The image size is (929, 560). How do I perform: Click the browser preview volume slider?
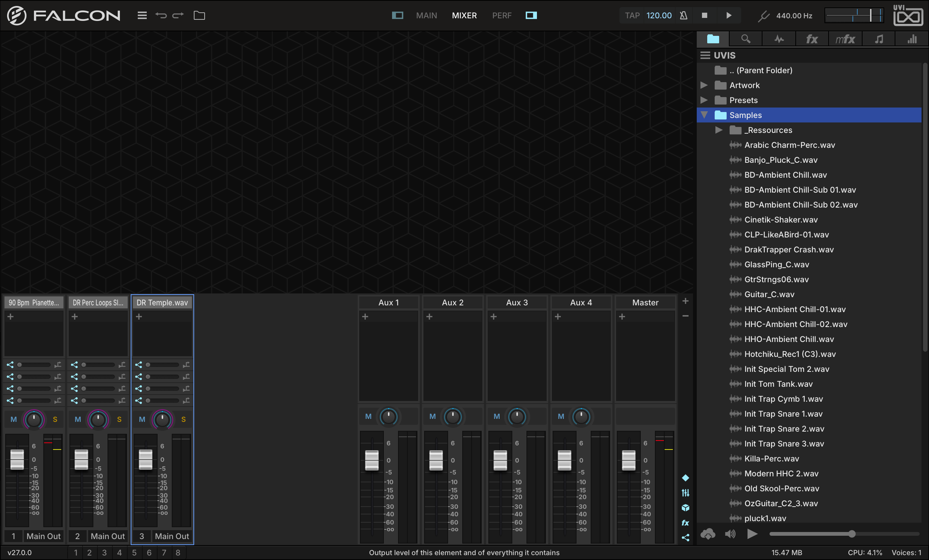pos(844,534)
